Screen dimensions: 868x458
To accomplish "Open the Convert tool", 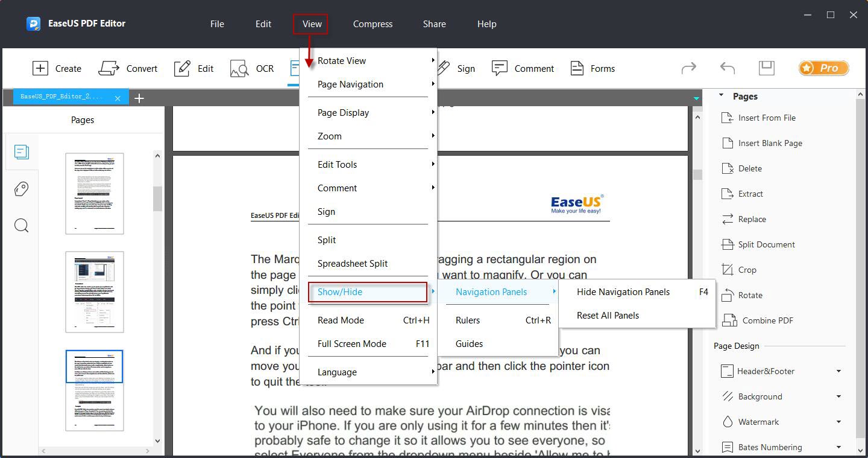I will (128, 68).
